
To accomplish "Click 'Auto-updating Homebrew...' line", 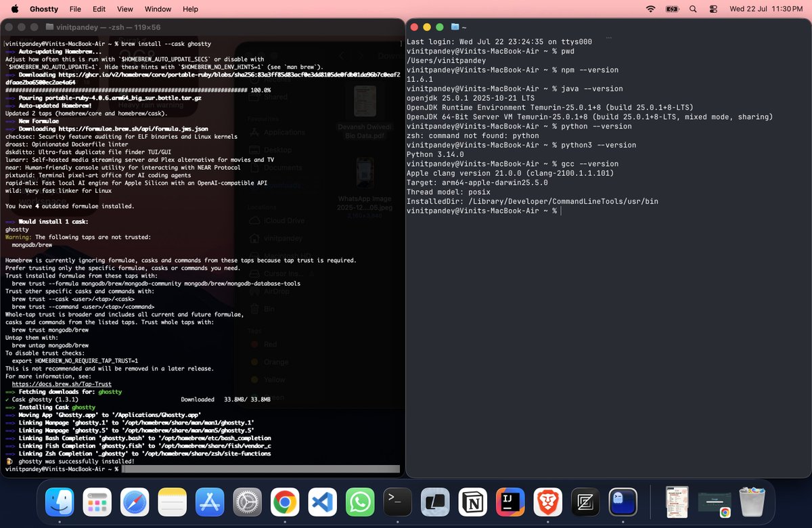I will [x=53, y=51].
